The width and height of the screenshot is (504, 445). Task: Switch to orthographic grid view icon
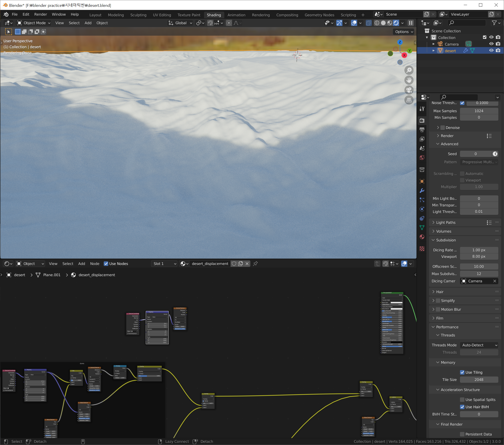409,100
